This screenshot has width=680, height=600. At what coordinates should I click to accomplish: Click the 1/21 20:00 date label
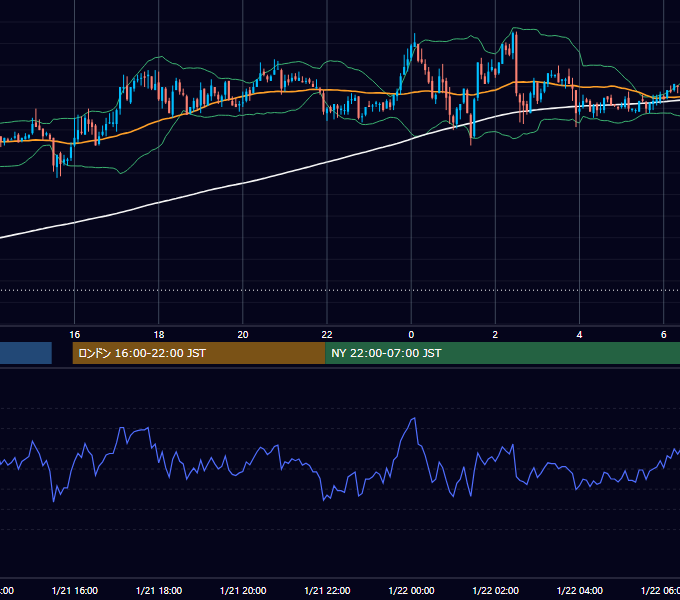(x=243, y=590)
